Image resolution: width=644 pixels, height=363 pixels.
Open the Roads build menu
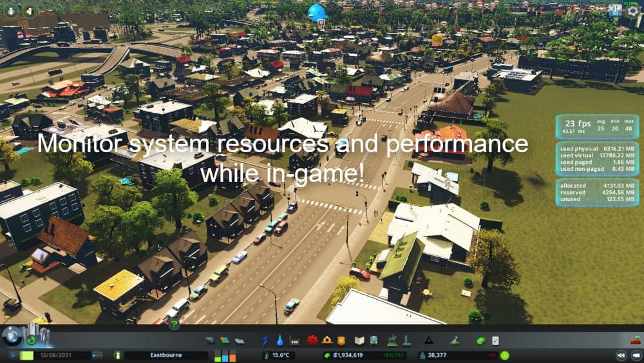pyautogui.click(x=211, y=340)
